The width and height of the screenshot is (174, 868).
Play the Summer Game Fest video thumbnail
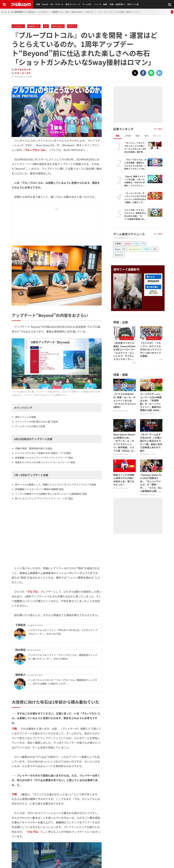point(151,466)
